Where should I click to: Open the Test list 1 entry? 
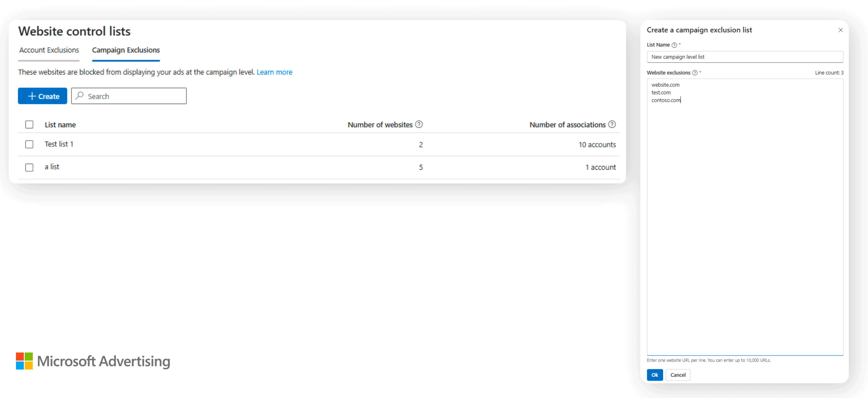pyautogui.click(x=59, y=144)
